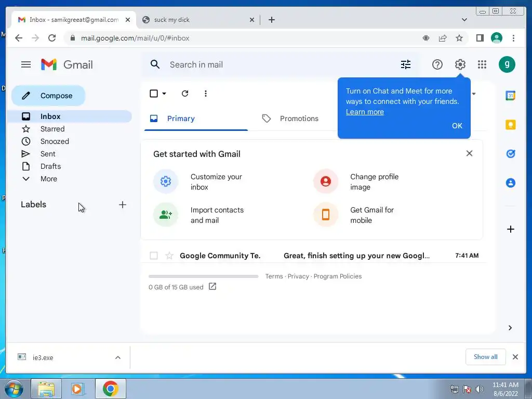This screenshot has height=399, width=532.
Task: Open the Windows Start menu
Action: (14, 389)
